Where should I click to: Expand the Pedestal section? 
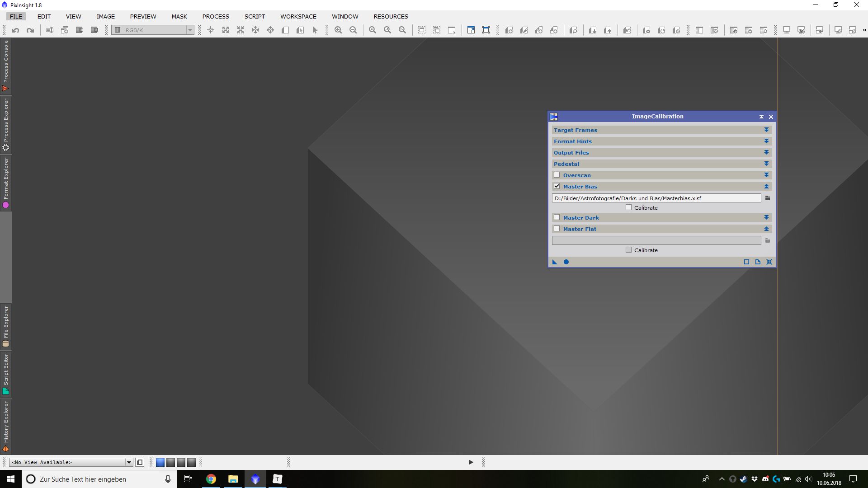[766, 164]
